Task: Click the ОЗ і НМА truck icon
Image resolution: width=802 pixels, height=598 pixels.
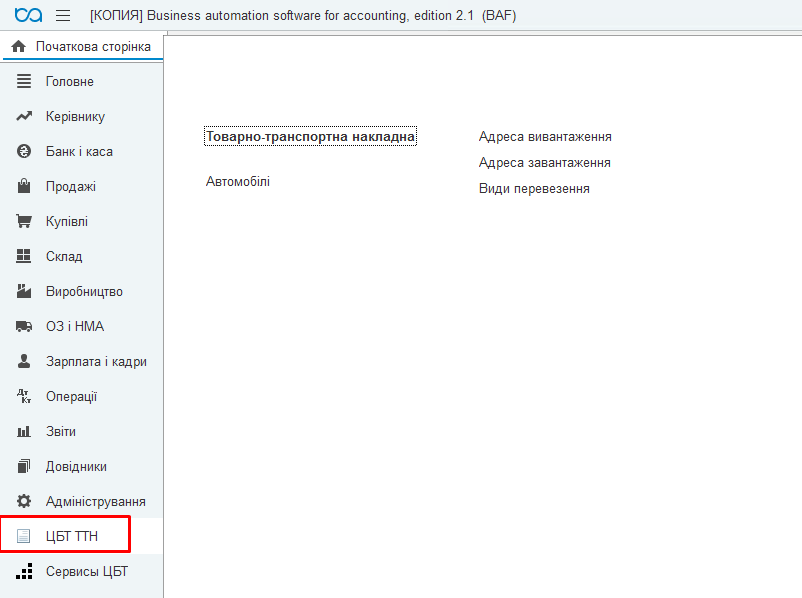Action: [x=25, y=327]
